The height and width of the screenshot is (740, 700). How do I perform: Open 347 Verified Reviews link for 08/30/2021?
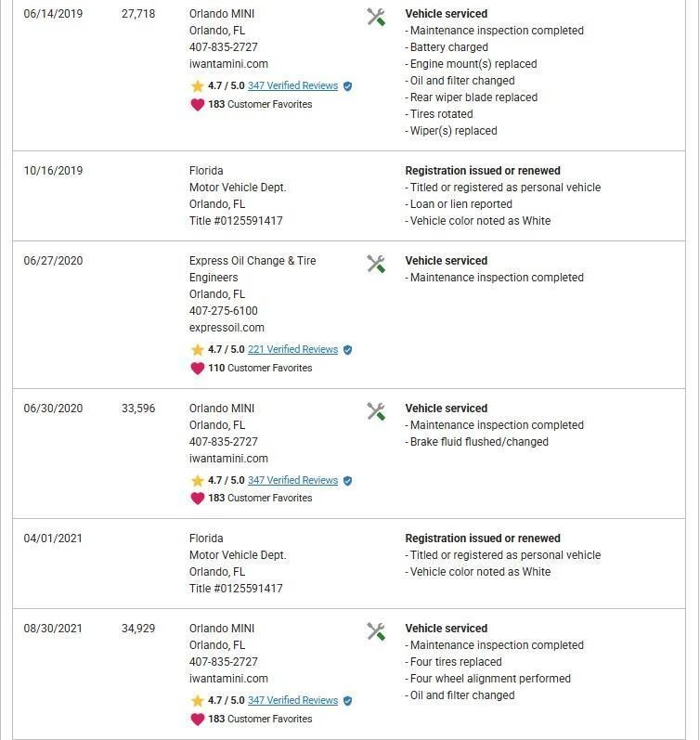pyautogui.click(x=292, y=700)
